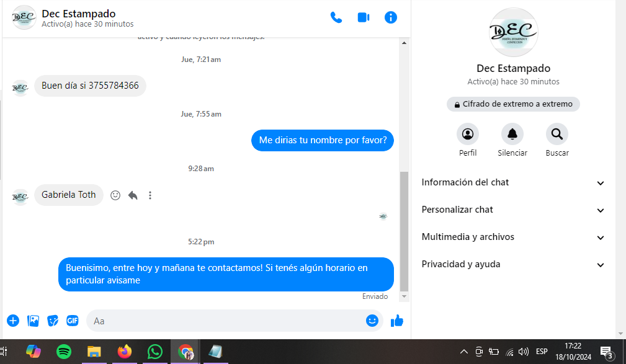Click sender avatar next to Gabriela Toth message
626x364 pixels.
[20, 197]
